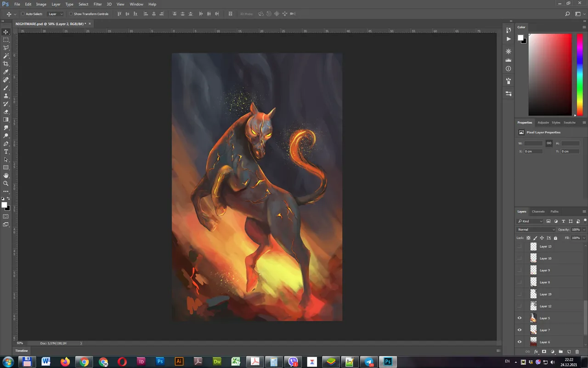Open the Timeline panel tab
Viewport: 588px width, 368px height.
tap(22, 351)
